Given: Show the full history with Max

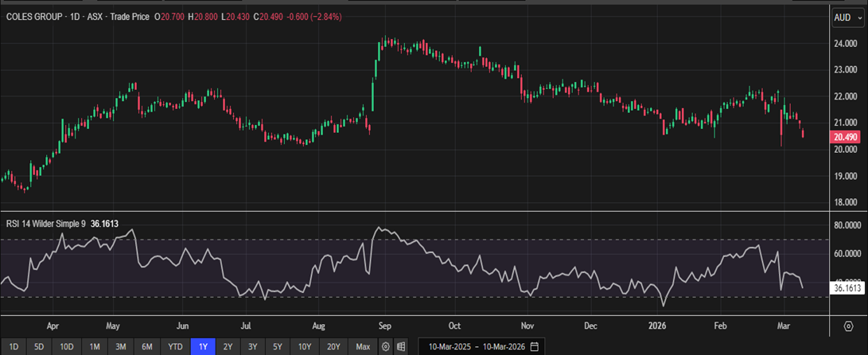Looking at the screenshot, I should click(363, 347).
